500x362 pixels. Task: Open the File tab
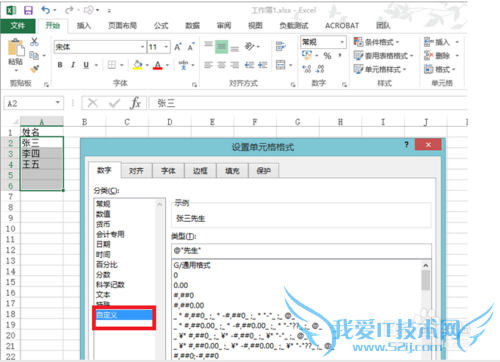(18, 26)
